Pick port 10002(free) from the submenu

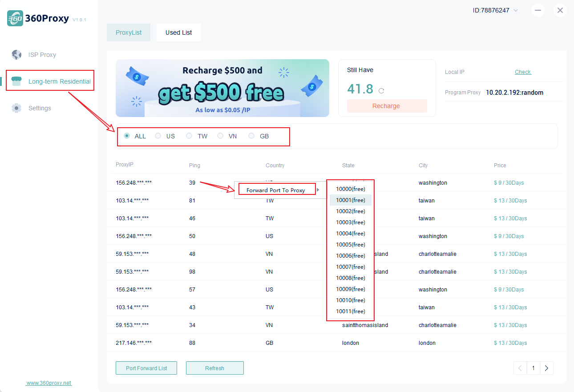coord(351,211)
